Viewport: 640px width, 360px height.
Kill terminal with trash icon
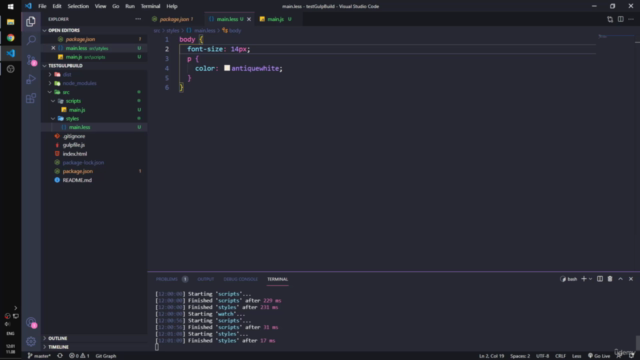(x=610, y=279)
